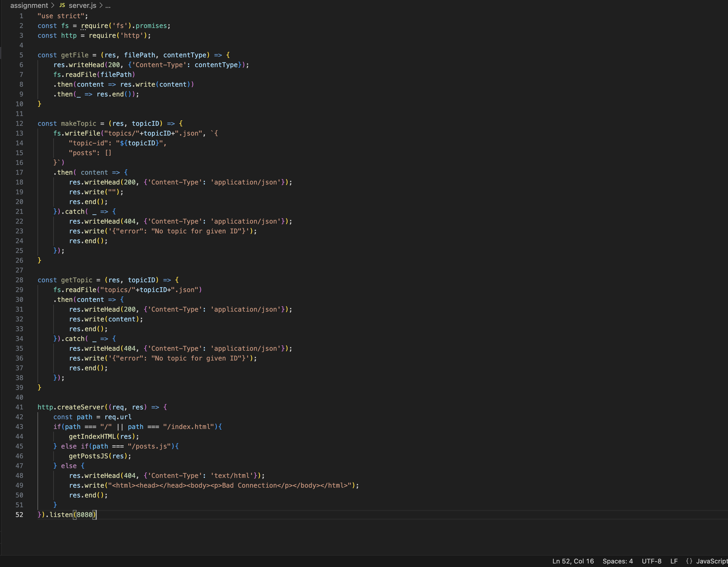Select the UTF-8 encoding indicator
The width and height of the screenshot is (728, 567).
tap(651, 561)
